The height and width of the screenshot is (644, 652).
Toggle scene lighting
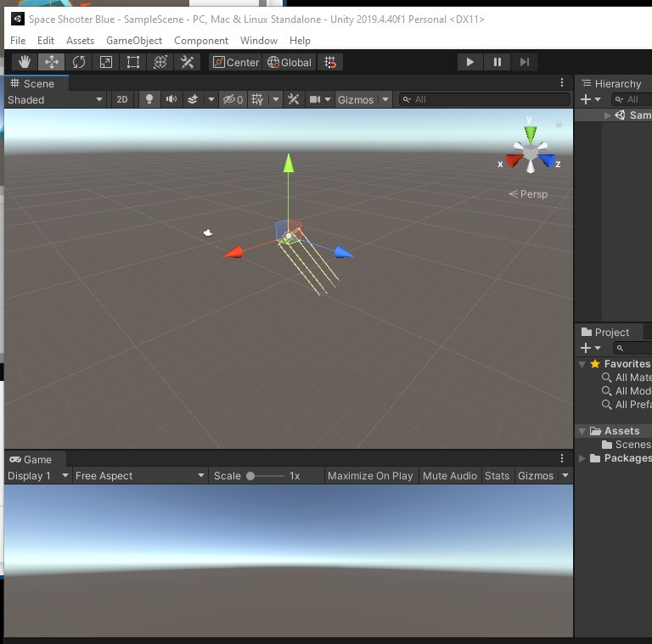(x=149, y=100)
